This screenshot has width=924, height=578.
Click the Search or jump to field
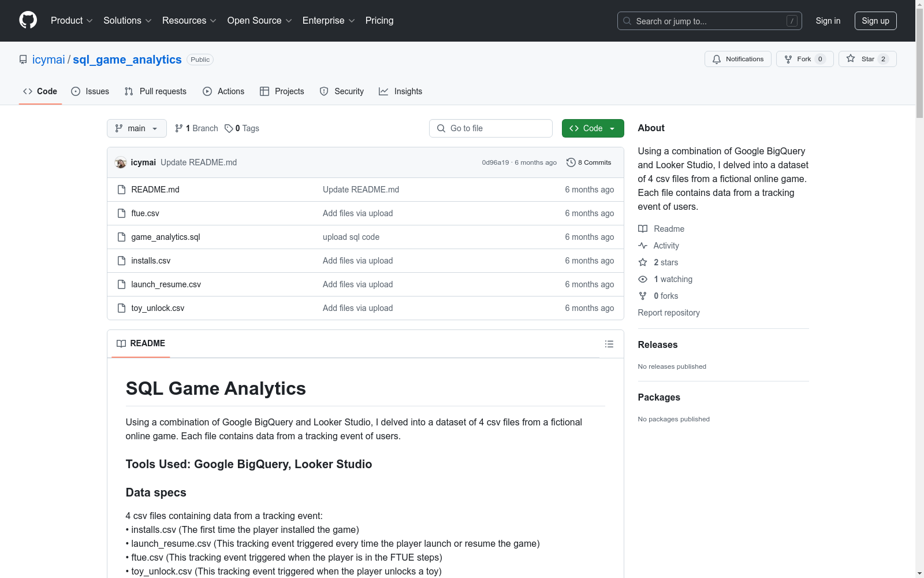coord(710,21)
